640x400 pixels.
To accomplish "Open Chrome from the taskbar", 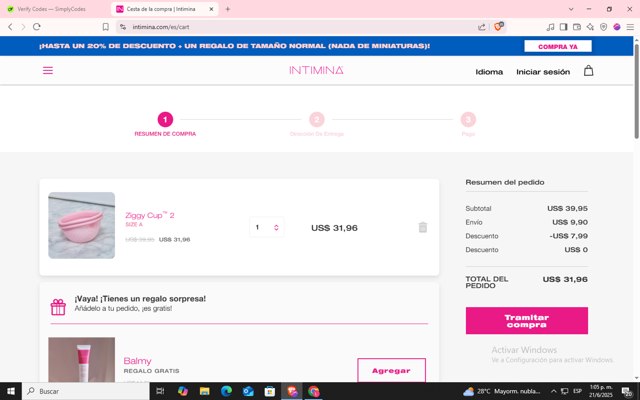I will click(313, 391).
